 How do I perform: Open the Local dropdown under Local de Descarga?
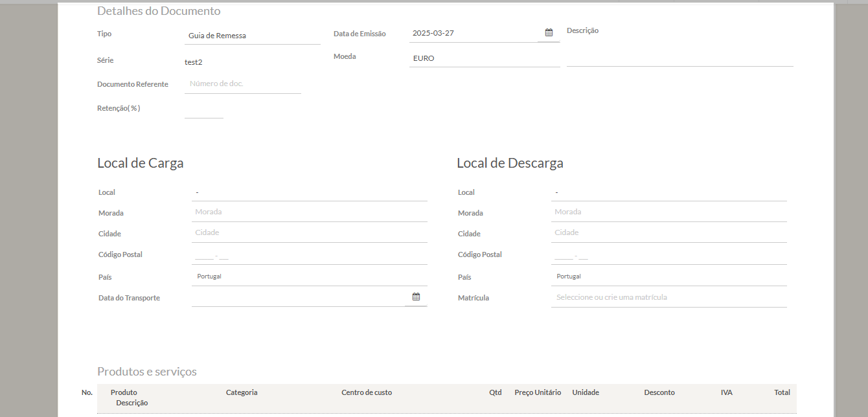[669, 192]
